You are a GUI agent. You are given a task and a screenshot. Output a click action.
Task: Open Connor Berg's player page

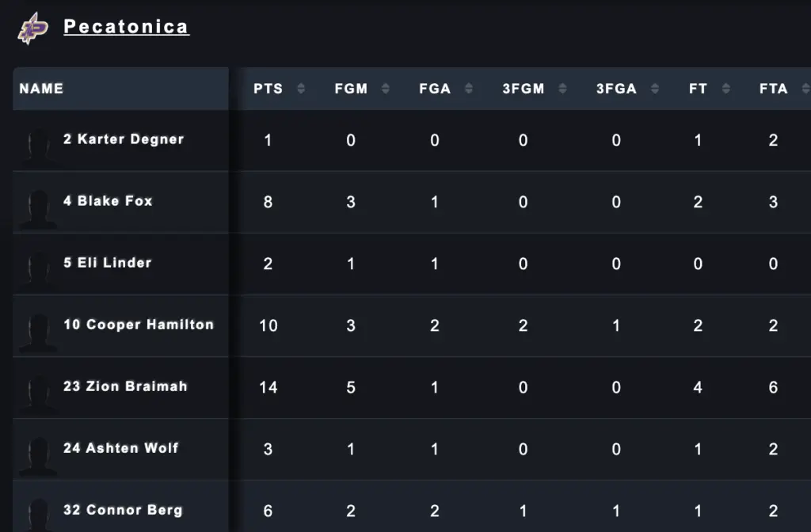click(x=123, y=510)
